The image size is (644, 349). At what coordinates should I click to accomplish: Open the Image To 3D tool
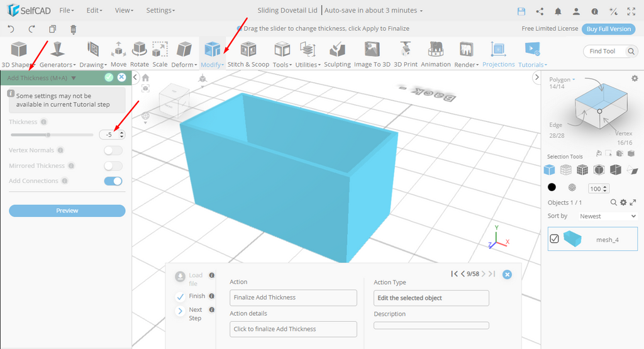(372, 54)
